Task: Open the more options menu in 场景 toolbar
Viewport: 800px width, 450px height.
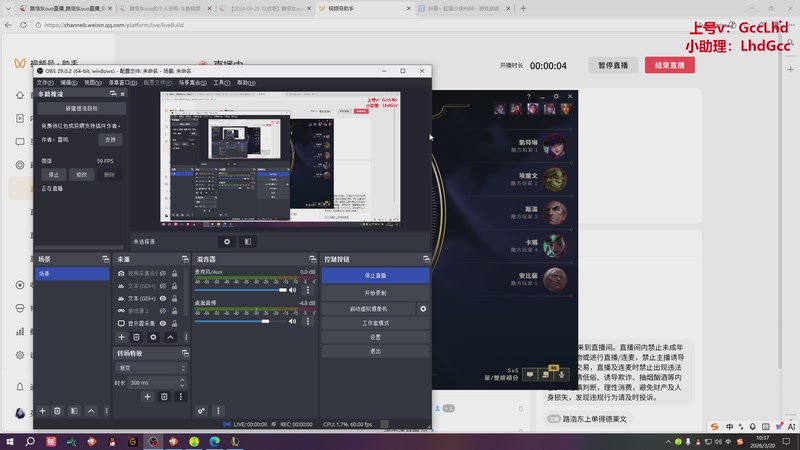Action: [x=106, y=411]
